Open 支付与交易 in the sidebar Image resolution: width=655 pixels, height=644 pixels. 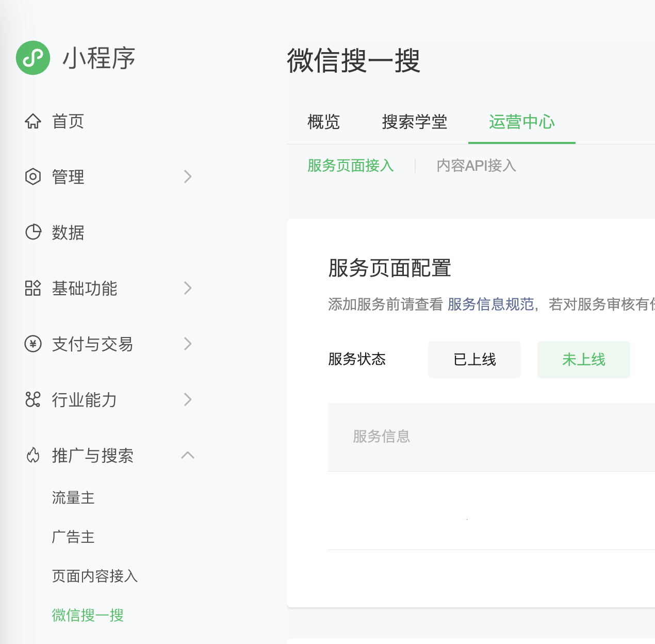click(x=92, y=344)
